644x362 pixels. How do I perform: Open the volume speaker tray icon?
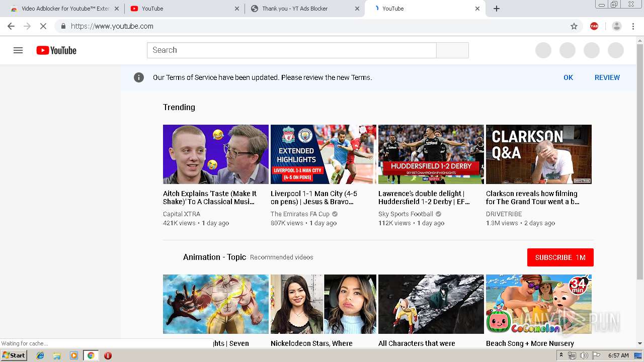tap(584, 355)
